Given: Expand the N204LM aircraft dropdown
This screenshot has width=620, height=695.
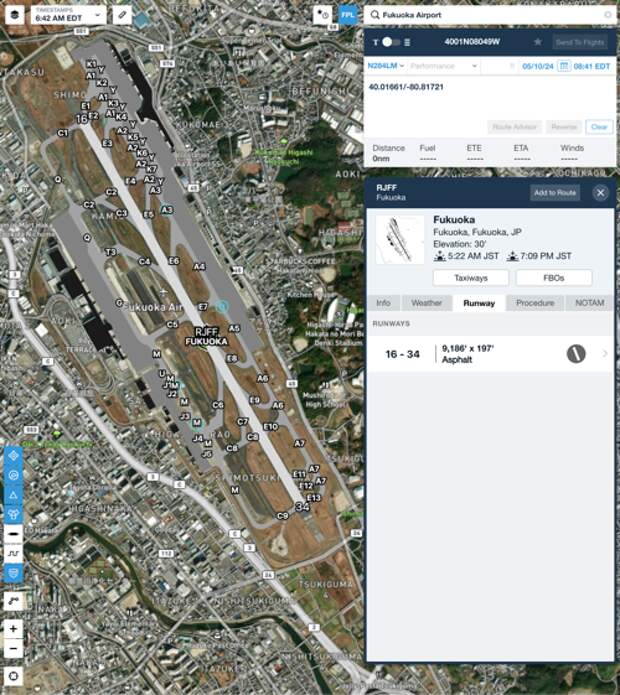Looking at the screenshot, I should click(386, 66).
